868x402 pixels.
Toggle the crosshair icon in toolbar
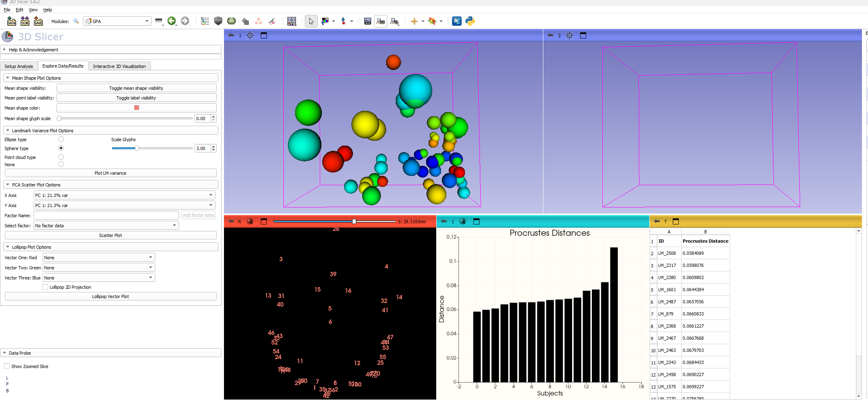(414, 21)
